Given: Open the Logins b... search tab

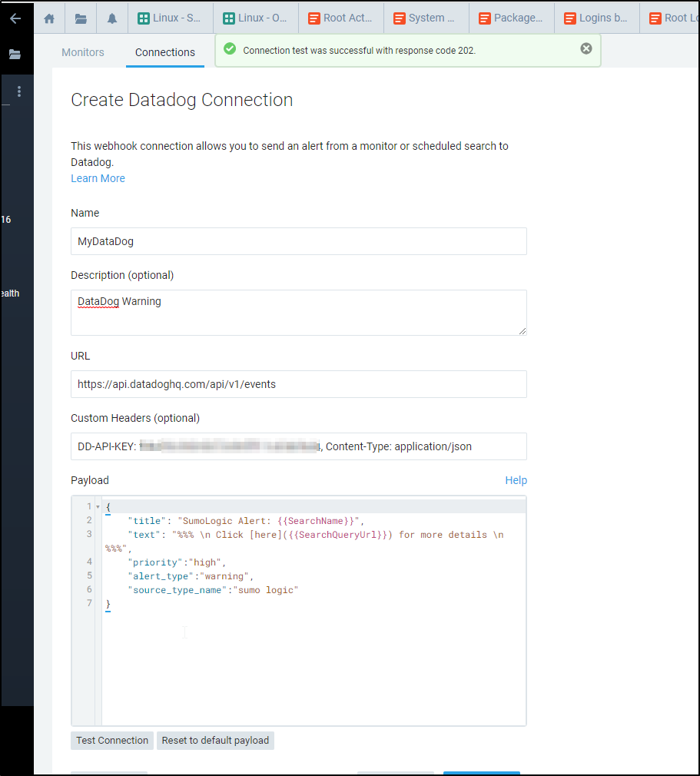Looking at the screenshot, I should [x=596, y=18].
